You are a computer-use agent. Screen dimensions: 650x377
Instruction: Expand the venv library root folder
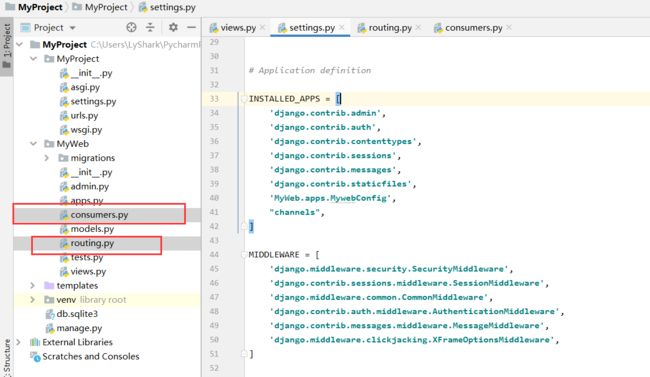(x=33, y=299)
